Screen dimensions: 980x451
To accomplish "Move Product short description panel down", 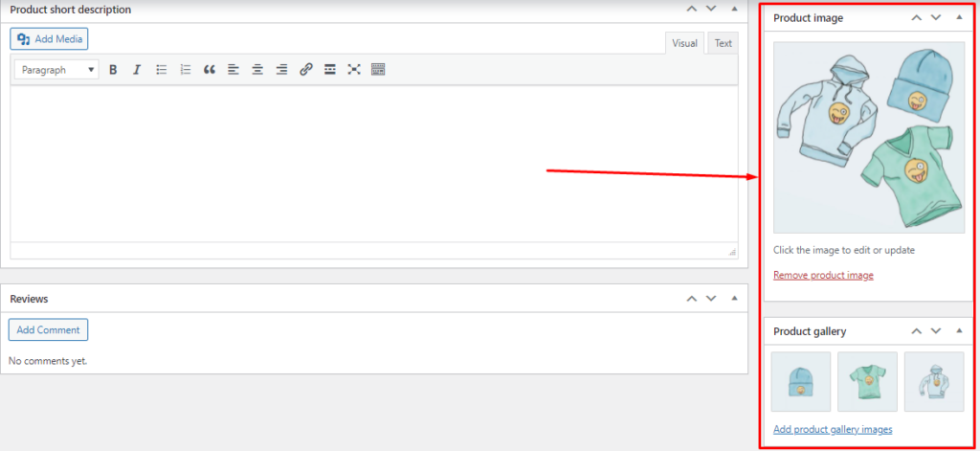I will click(711, 9).
